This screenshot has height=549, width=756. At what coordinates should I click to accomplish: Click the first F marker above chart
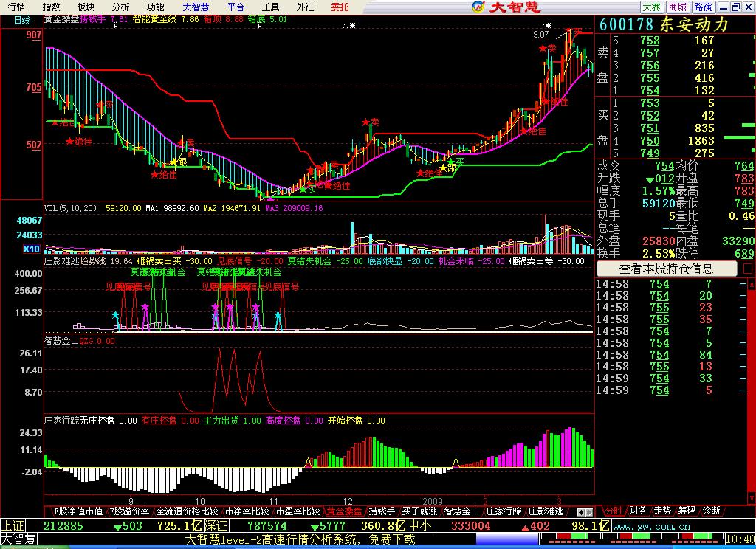(116, 26)
